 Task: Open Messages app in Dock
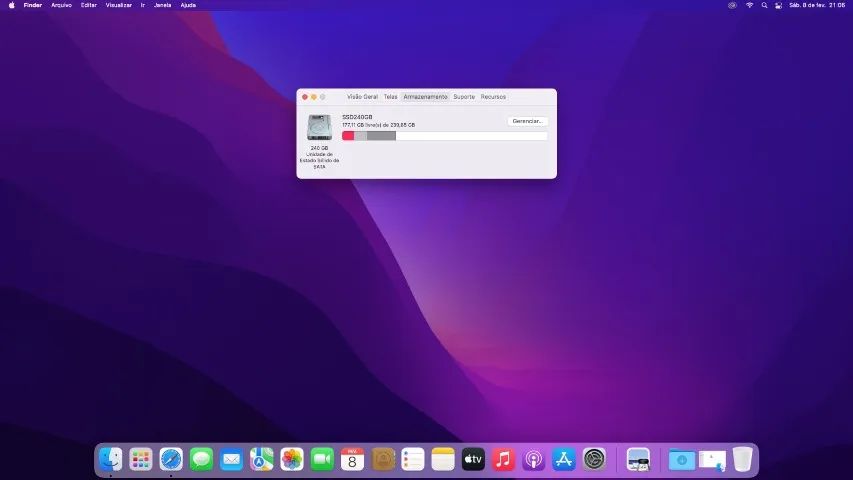point(201,459)
